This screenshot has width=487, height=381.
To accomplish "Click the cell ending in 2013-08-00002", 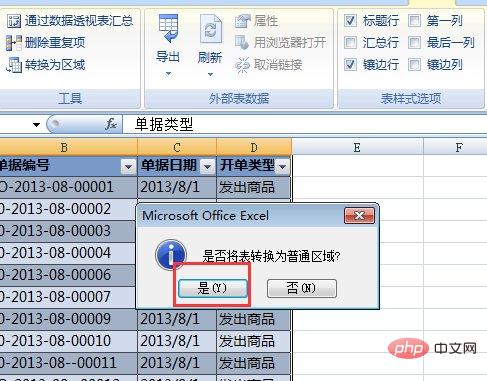I will click(x=68, y=209).
